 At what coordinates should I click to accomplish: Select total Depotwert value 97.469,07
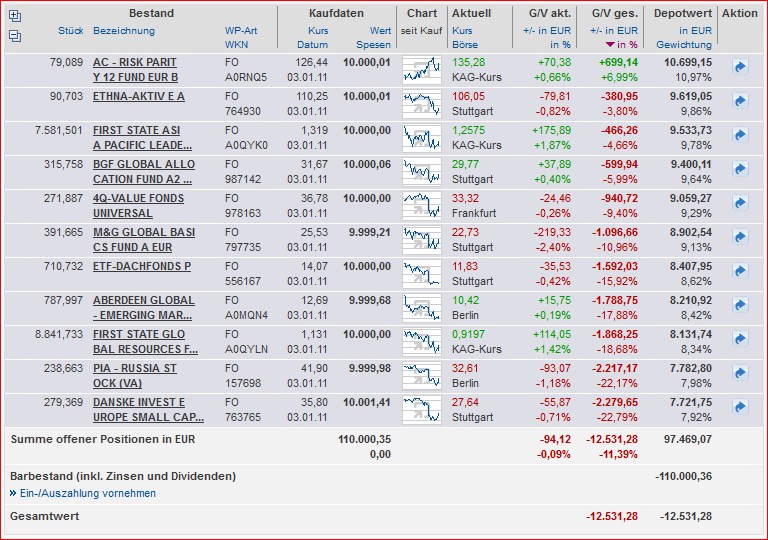coord(688,440)
